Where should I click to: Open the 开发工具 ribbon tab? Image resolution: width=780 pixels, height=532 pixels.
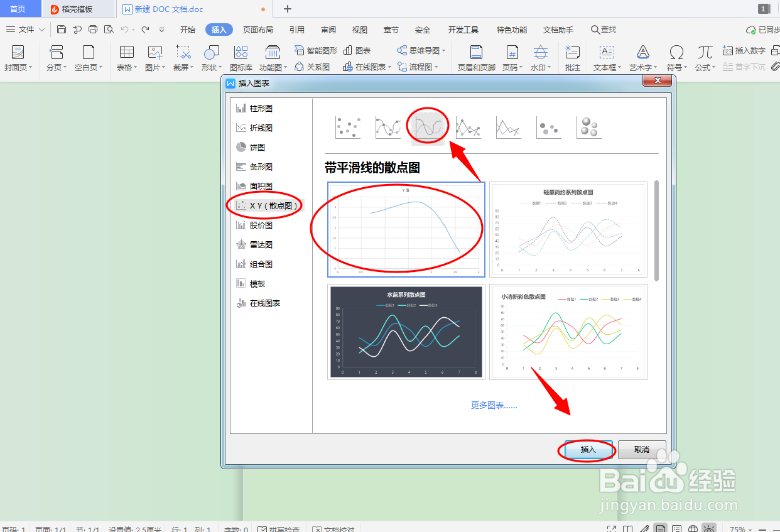pos(463,30)
